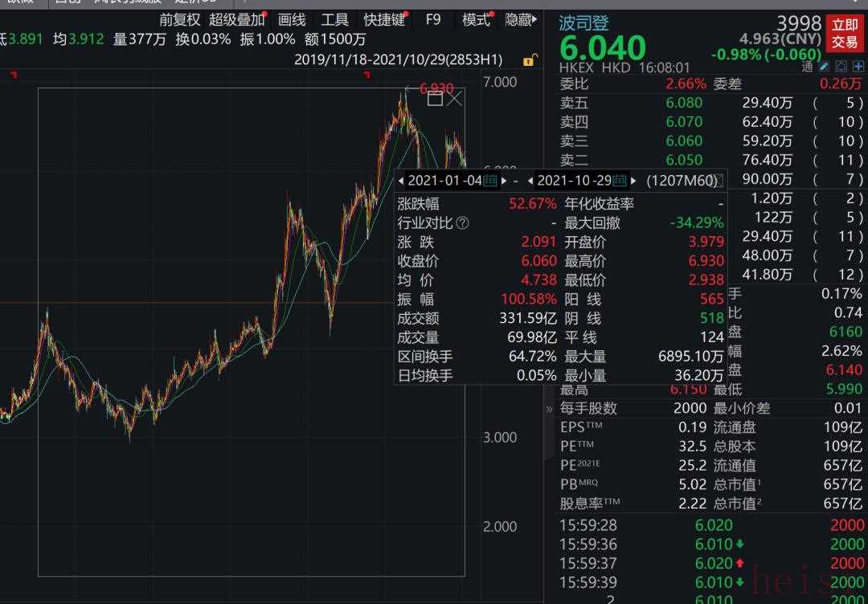868x604 pixels.
Task: Click the 流通值 value 657亿
Action: point(843,466)
